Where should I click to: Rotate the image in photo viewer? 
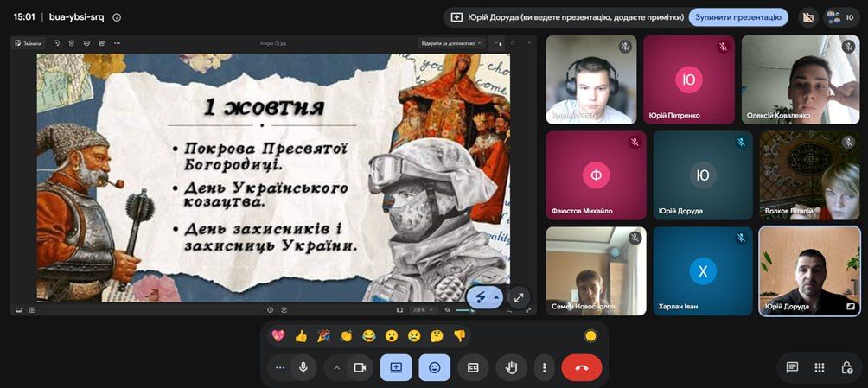pyautogui.click(x=56, y=43)
